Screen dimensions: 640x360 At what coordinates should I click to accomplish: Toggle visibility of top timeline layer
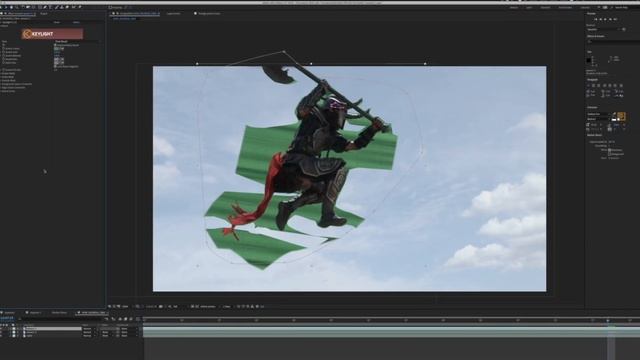tap(2, 329)
